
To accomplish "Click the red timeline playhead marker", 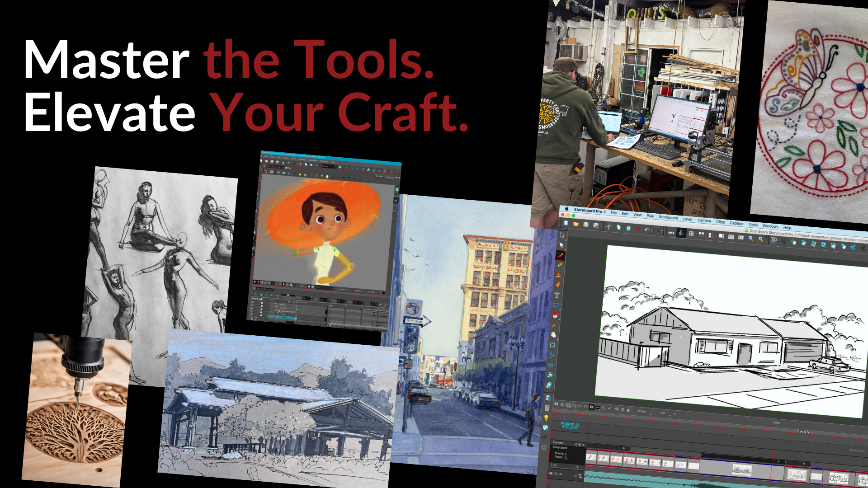I will tap(774, 439).
